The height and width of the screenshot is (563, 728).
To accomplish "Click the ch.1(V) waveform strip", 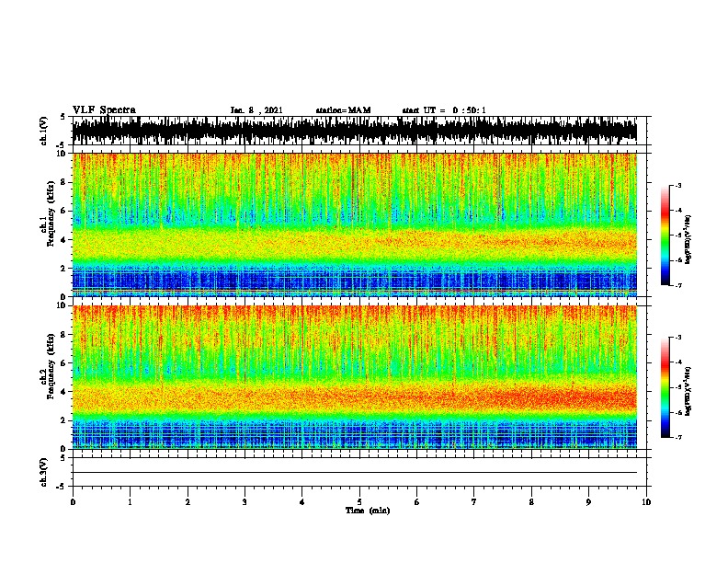I will point(355,131).
